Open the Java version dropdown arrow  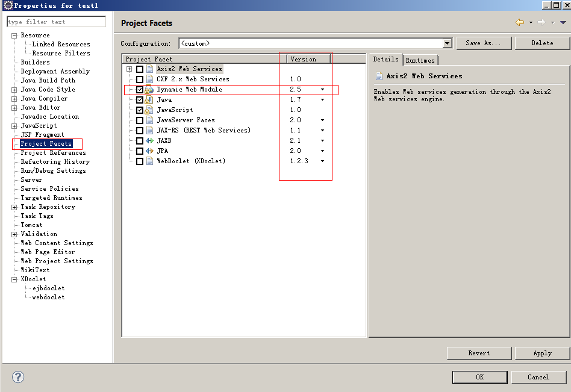click(x=322, y=100)
